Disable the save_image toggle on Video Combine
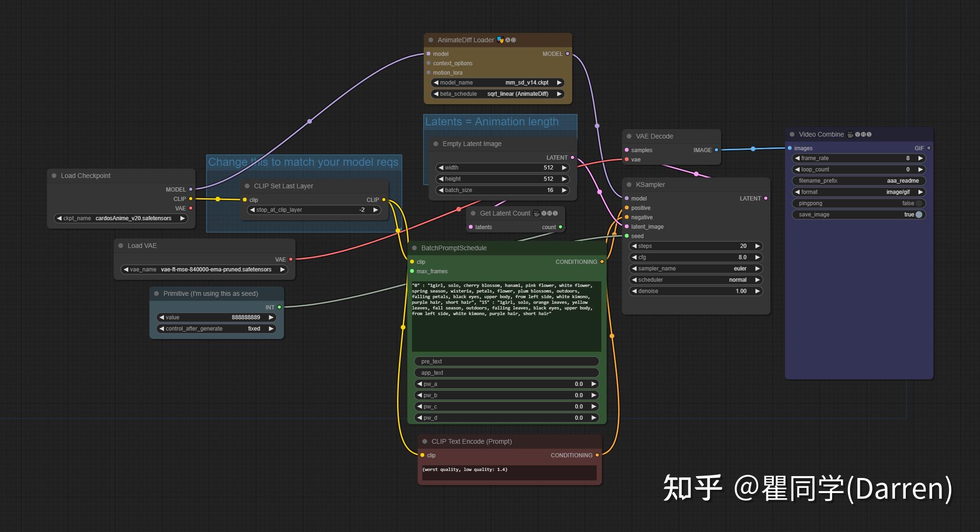The width and height of the screenshot is (980, 532). coord(918,215)
